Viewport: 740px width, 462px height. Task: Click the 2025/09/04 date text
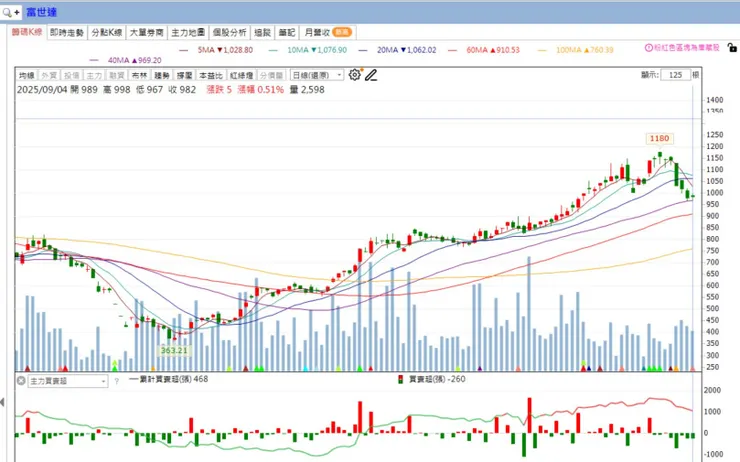(42, 90)
